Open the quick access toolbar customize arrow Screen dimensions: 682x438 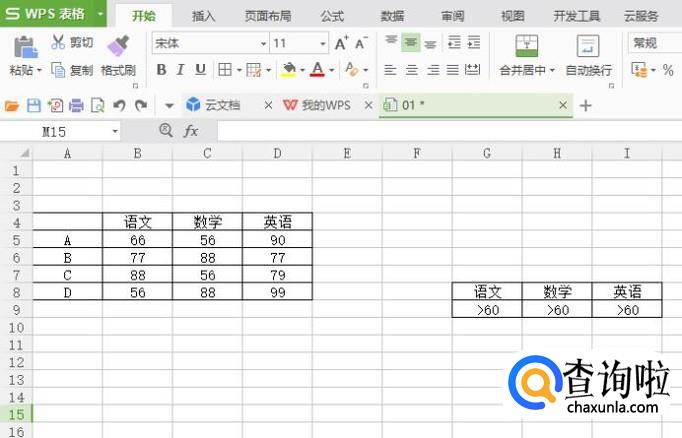(169, 106)
